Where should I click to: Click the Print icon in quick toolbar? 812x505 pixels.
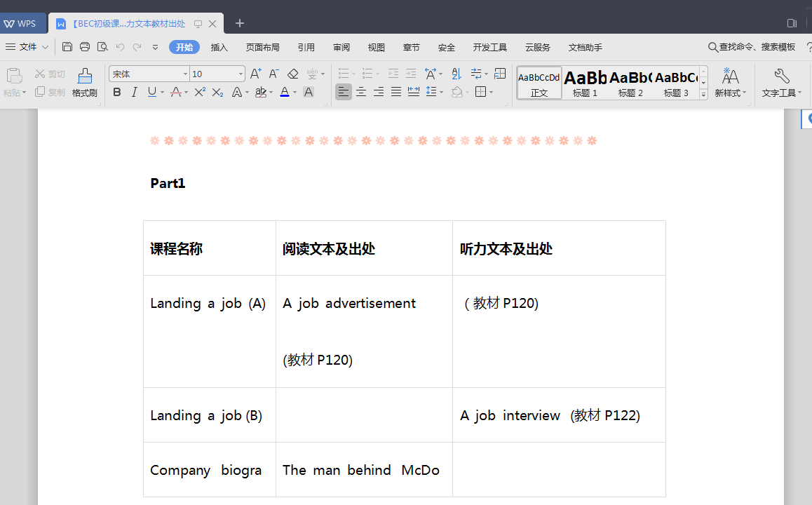point(85,47)
